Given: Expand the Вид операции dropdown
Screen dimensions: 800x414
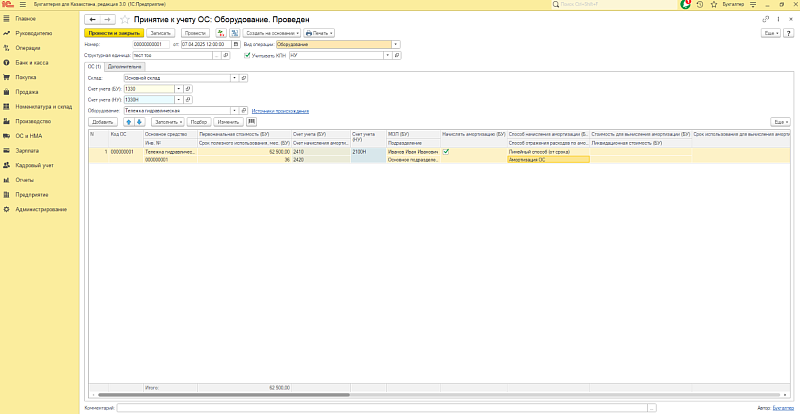Looking at the screenshot, I should tap(396, 44).
